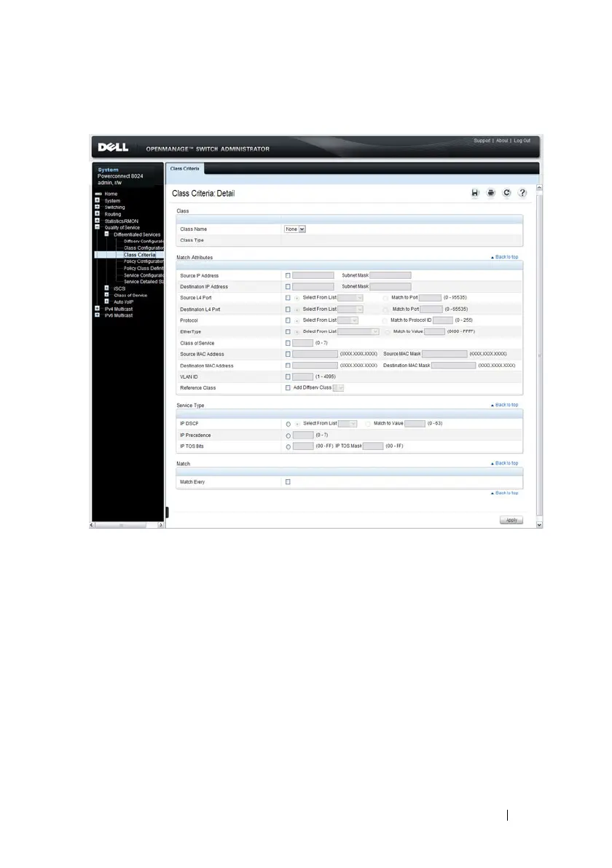Viewport: 612px width, 868px height.
Task: Open the Help question mark icon
Action: click(522, 193)
